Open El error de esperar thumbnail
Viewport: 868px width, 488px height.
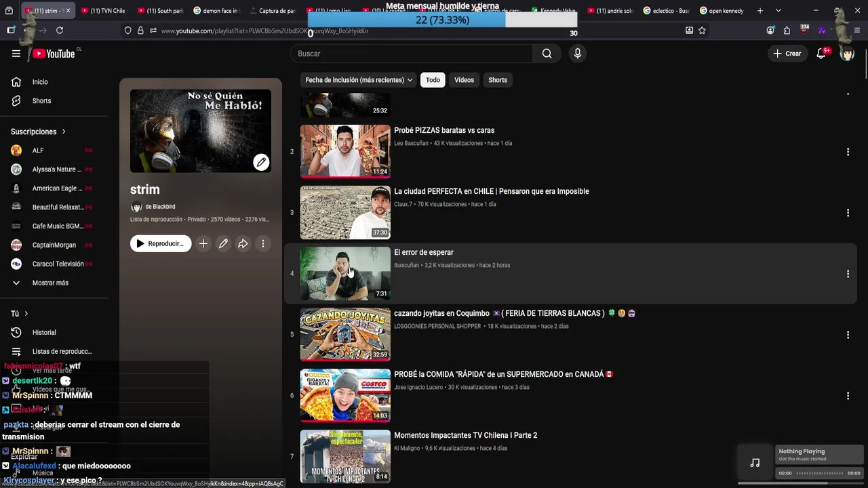(345, 273)
